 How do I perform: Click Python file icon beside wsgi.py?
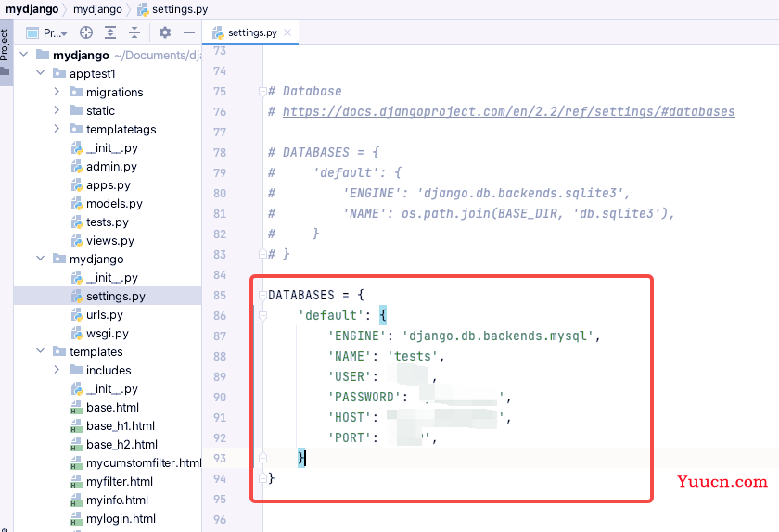(77, 334)
